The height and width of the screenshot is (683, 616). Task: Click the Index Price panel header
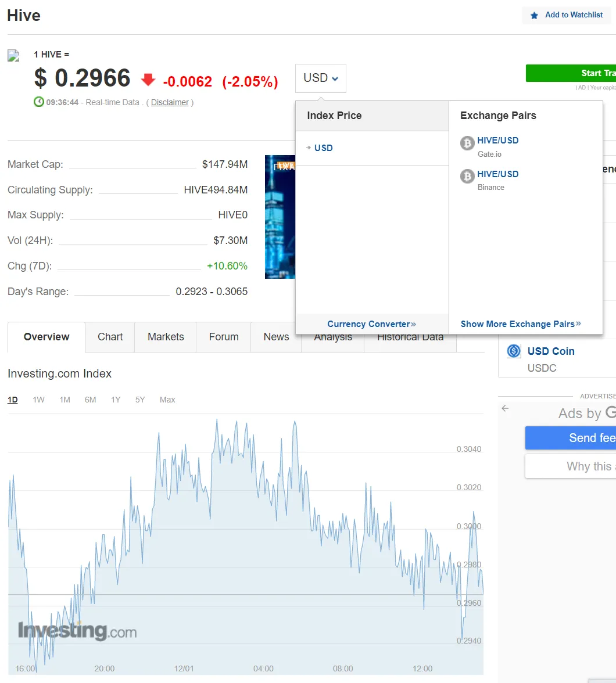372,116
